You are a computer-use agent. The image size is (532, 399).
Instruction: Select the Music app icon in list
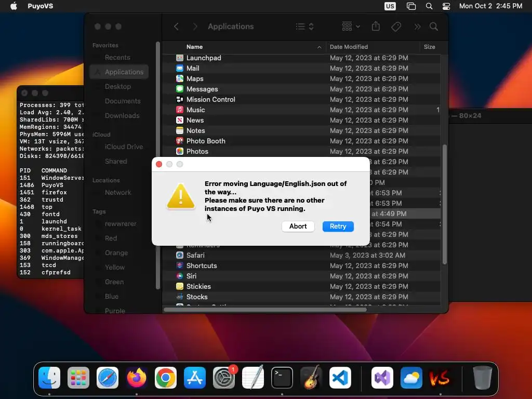coord(180,110)
